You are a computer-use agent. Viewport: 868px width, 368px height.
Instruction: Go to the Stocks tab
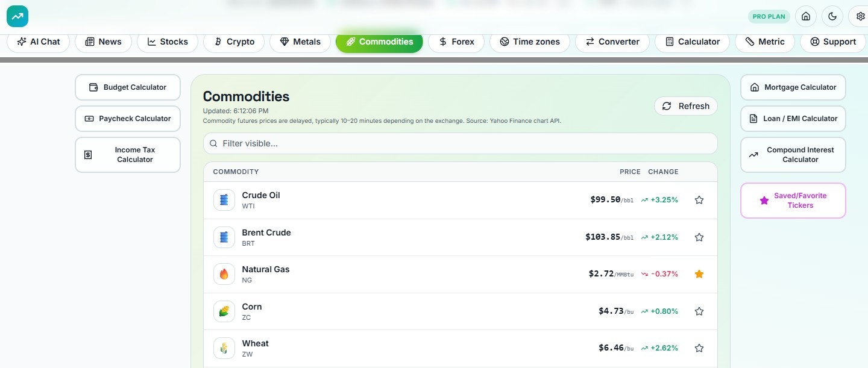pyautogui.click(x=168, y=42)
